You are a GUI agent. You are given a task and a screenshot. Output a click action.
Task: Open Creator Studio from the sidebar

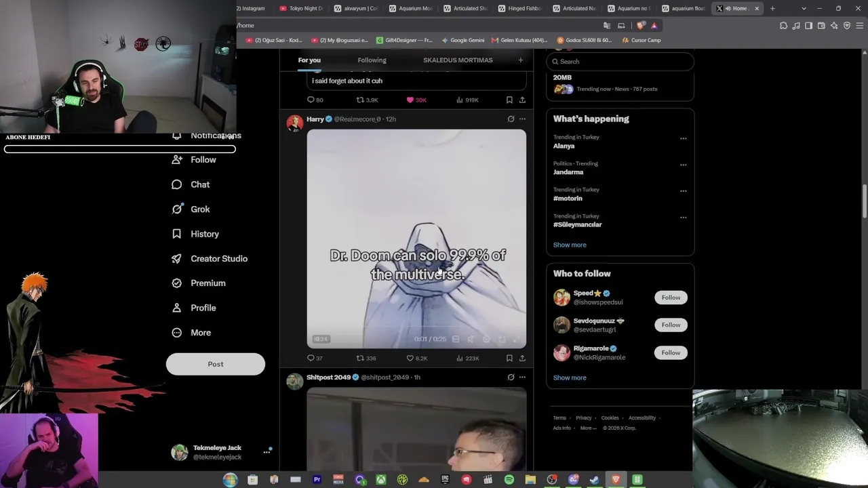click(x=210, y=259)
